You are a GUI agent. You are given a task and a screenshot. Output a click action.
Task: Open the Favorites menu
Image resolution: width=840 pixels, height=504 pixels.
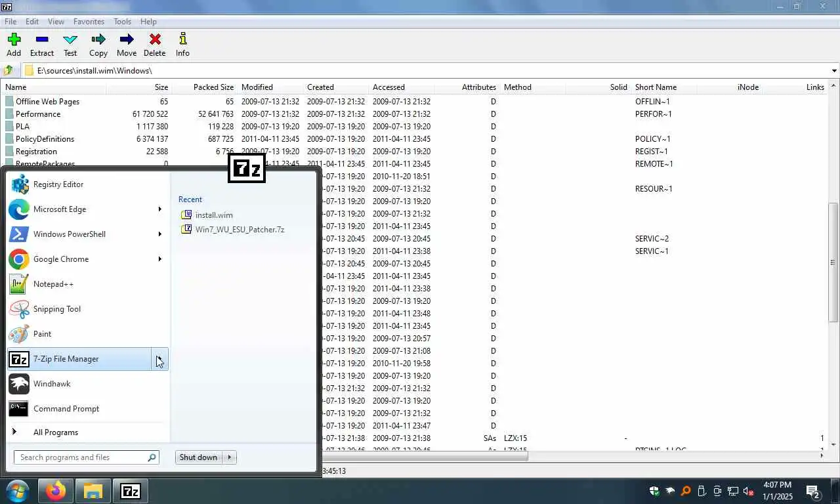click(x=89, y=22)
